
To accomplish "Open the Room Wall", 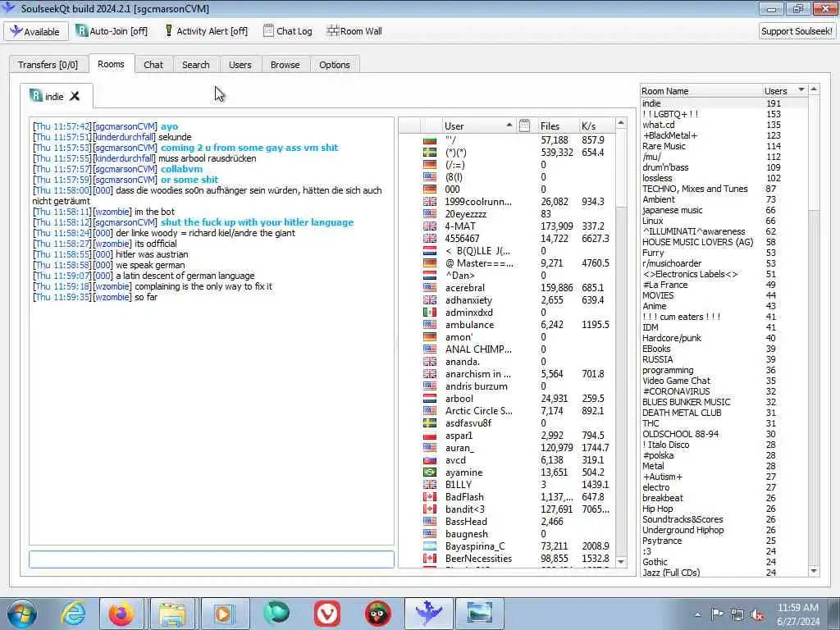I will 354,31.
